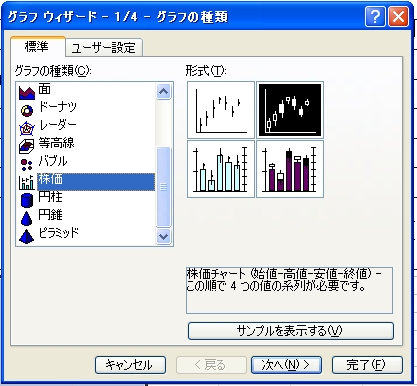
Task: Open the ユーザー設定 tab
Action: [x=104, y=48]
